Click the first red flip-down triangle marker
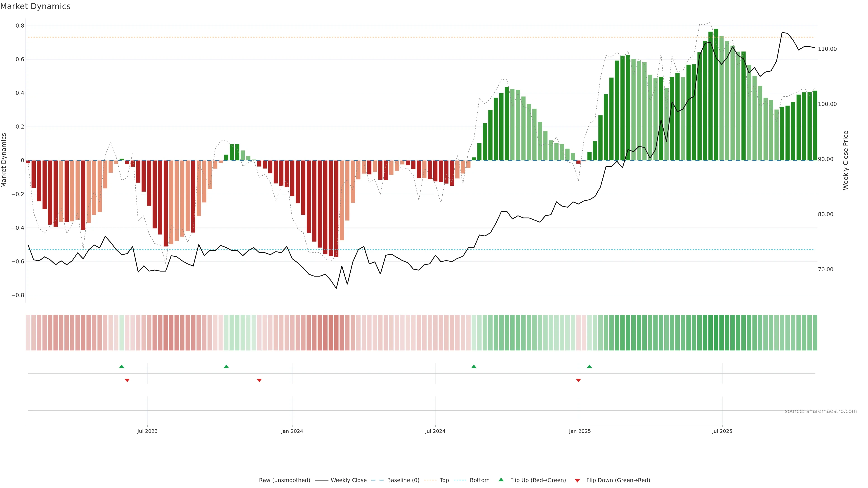Viewport: 868px width, 488px height. pos(127,380)
